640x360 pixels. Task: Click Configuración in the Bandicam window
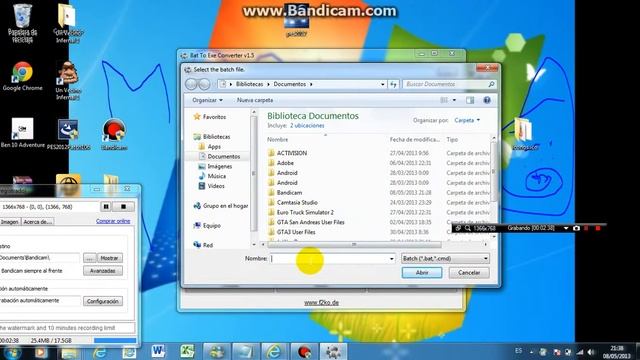point(103,301)
